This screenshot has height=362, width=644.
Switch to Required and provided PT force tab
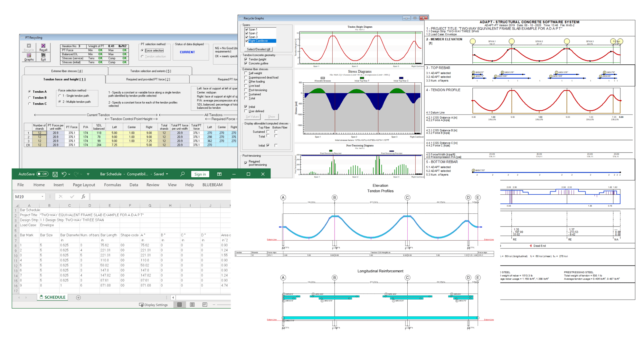point(148,79)
